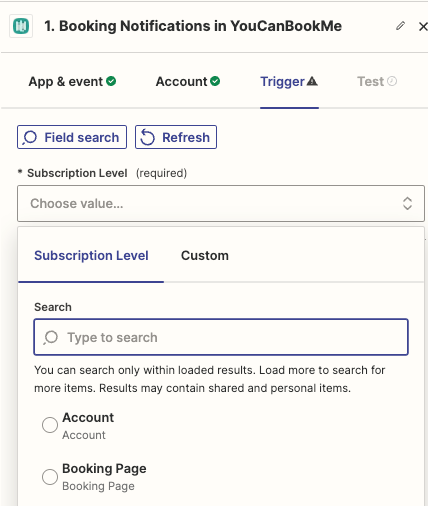Open the Subscription Level Choose value dropdown

pos(221,203)
